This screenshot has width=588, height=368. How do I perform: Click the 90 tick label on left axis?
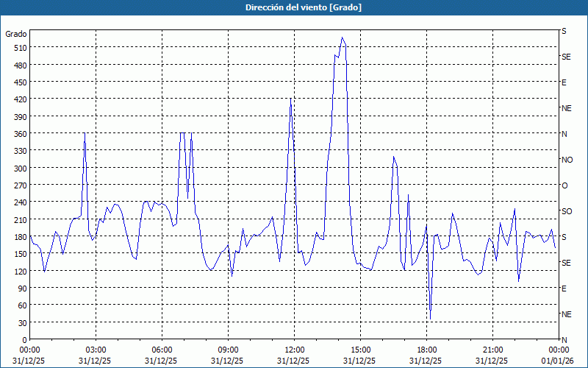coord(20,288)
